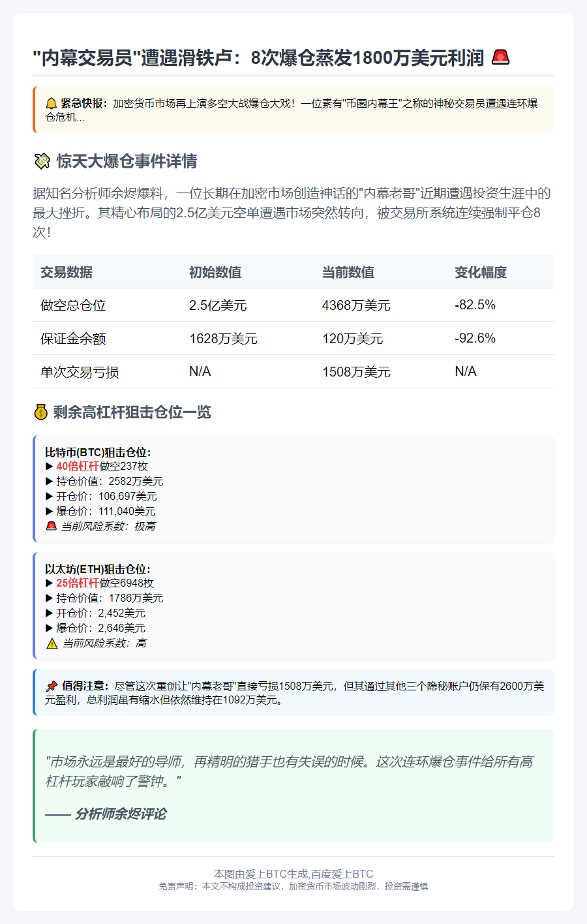Click the 当前数值 column header
Screen dimensions: 587x924
pos(348,272)
